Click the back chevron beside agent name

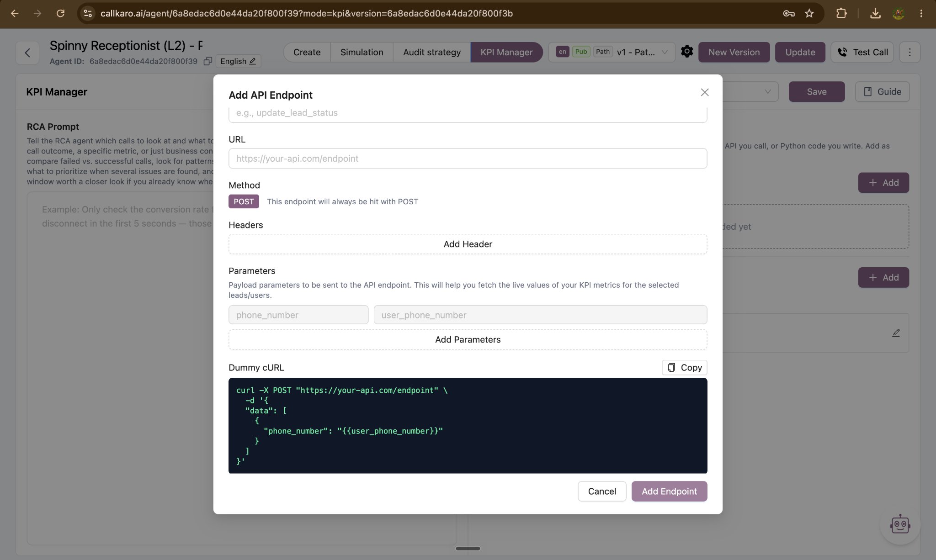(x=27, y=53)
